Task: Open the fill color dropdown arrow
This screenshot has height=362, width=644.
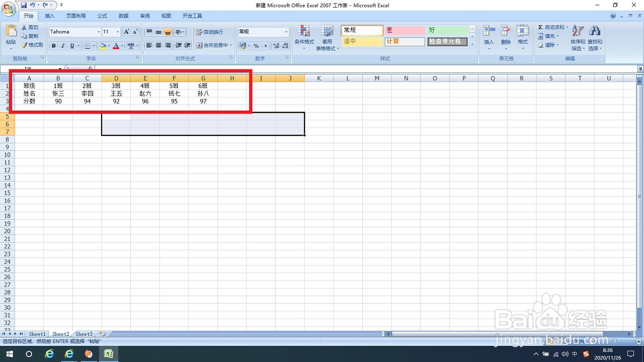Action: (109, 46)
